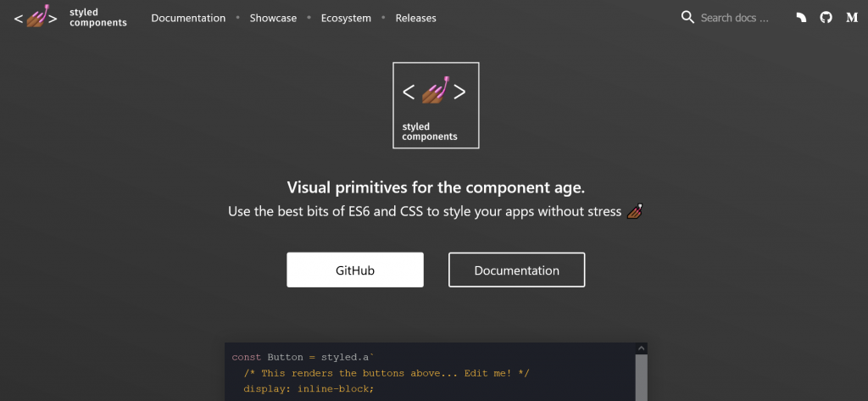This screenshot has height=401, width=868.
Task: Open the Ecosystem nav menu item
Action: 346,19
